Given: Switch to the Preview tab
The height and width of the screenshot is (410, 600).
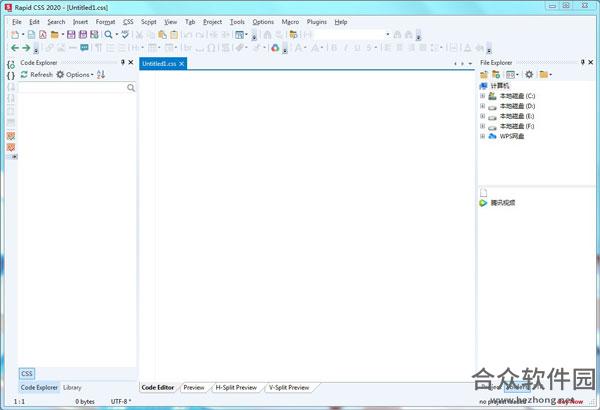Looking at the screenshot, I should tap(194, 388).
